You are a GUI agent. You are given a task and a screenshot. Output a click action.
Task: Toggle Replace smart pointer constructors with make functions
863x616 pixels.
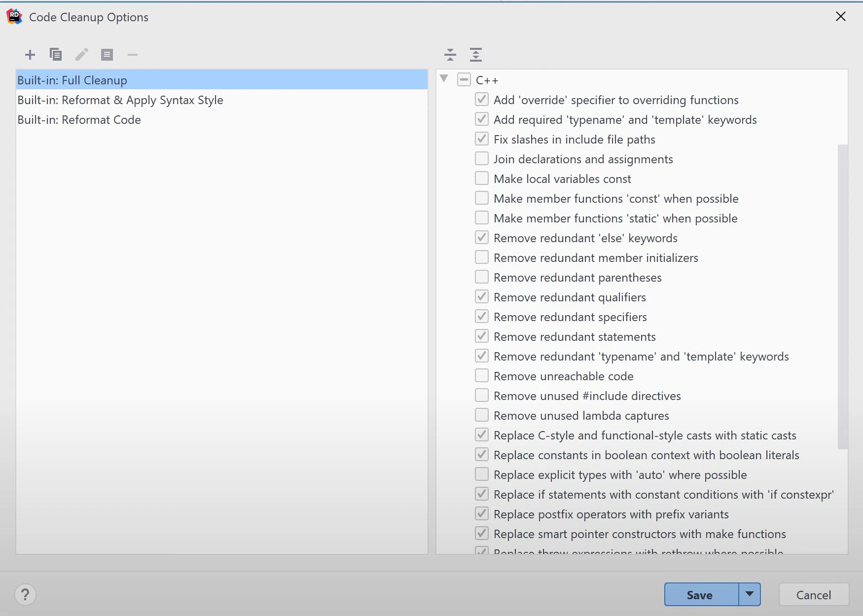pyautogui.click(x=482, y=533)
